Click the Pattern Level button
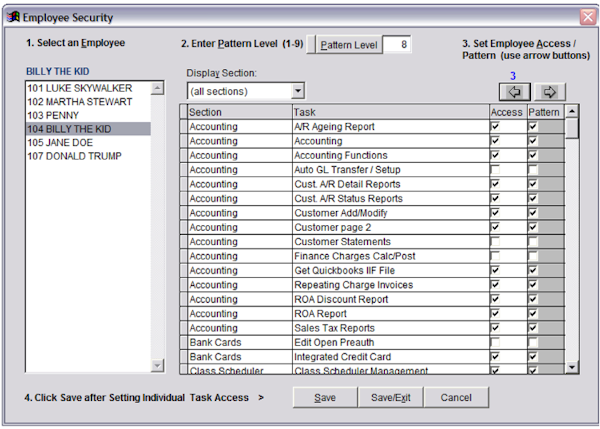 (x=347, y=45)
